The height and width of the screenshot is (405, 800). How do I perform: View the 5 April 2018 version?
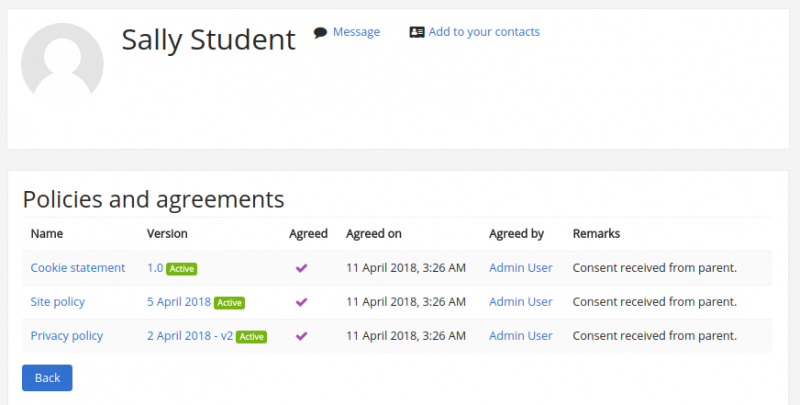point(179,302)
